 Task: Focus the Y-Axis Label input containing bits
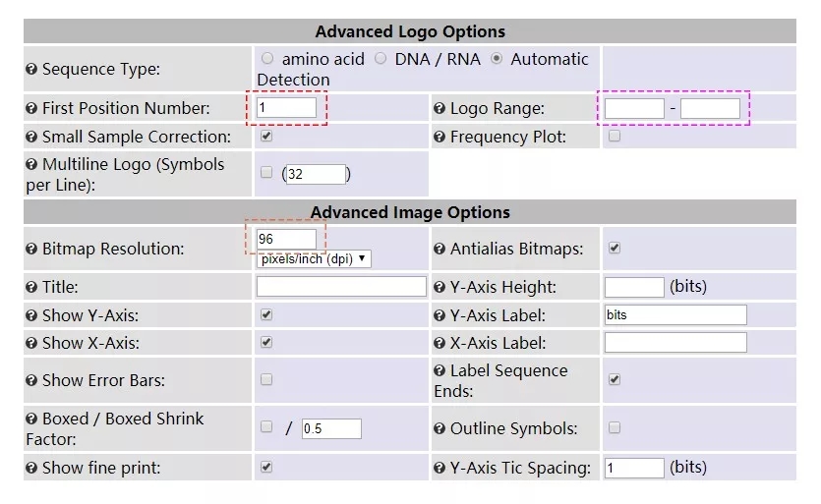tap(675, 315)
